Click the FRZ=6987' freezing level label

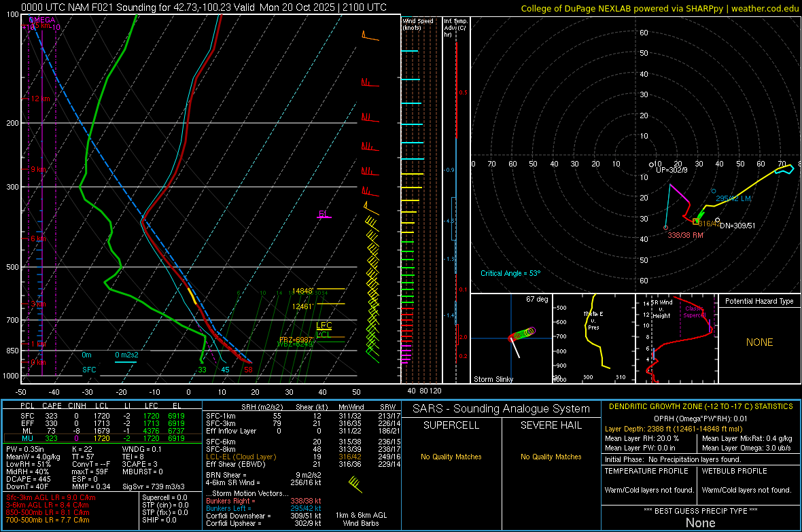296,340
